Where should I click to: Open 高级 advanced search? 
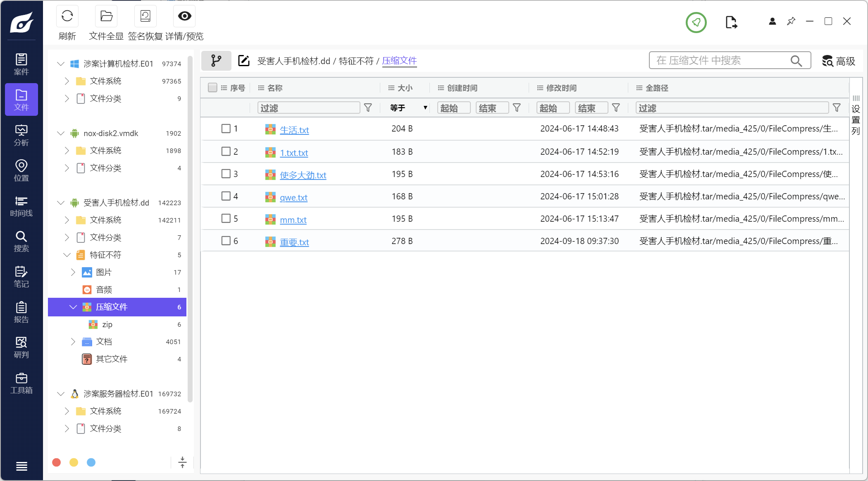click(x=838, y=61)
